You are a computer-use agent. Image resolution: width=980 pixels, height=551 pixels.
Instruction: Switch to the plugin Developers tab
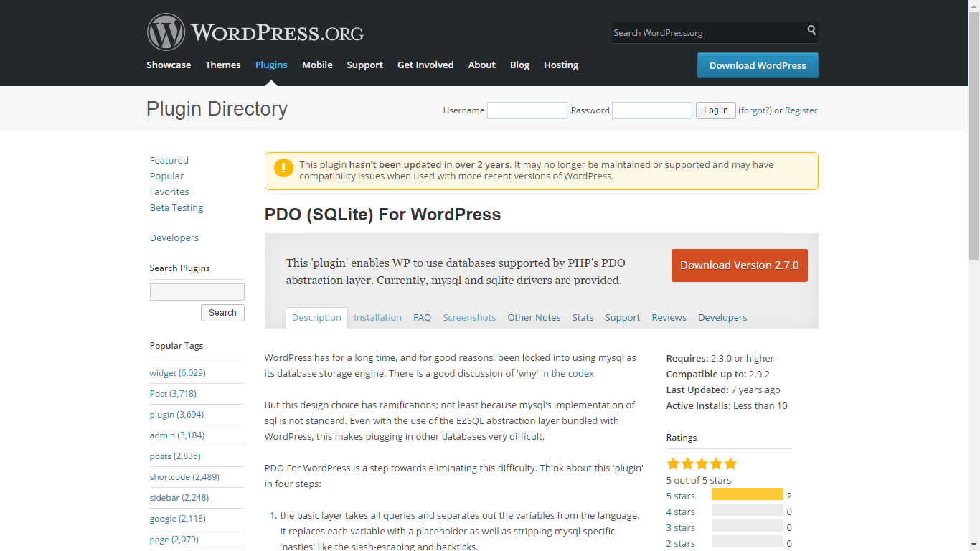tap(722, 318)
